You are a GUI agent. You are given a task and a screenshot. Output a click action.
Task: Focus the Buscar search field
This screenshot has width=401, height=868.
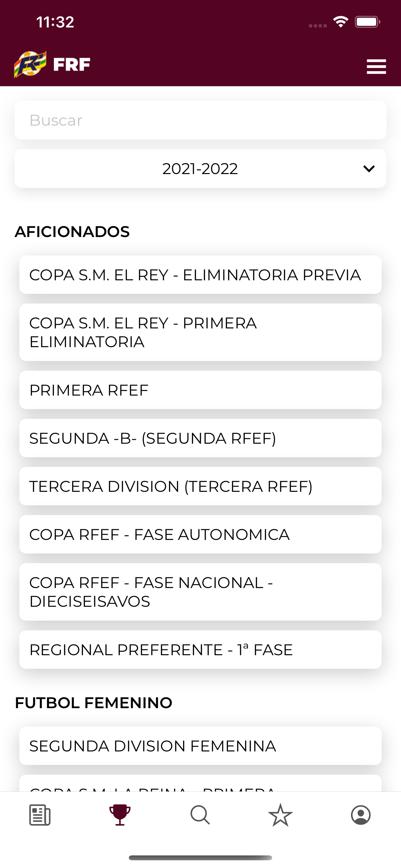point(200,120)
